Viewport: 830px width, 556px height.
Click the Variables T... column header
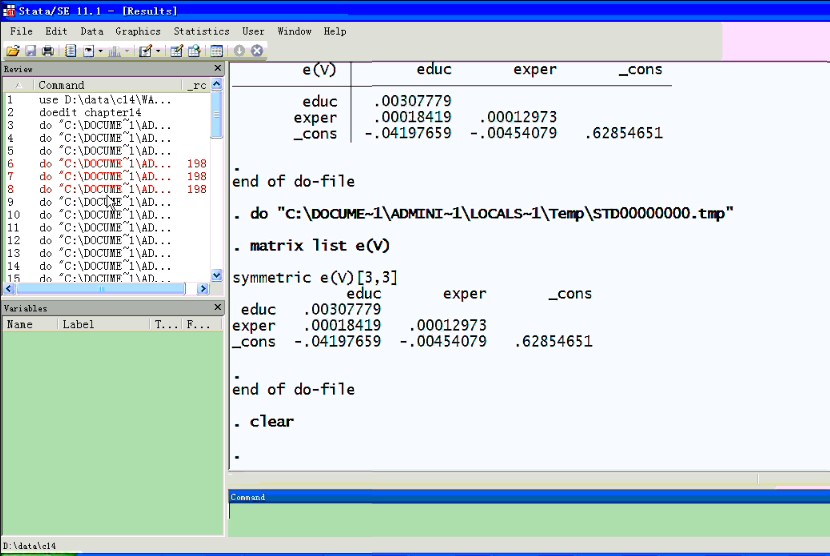pyautogui.click(x=166, y=324)
